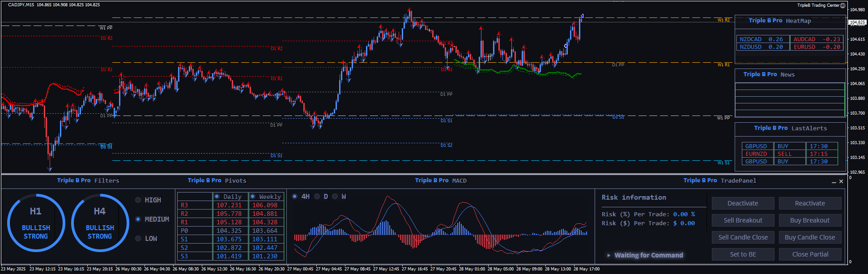
Task: Switch MACD timeframe to D
Action: pos(317,197)
